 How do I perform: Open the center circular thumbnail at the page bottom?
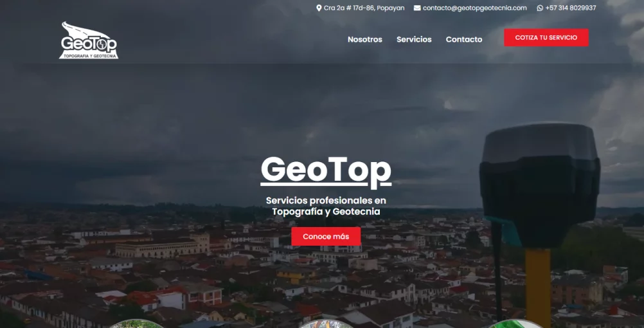[326, 324]
